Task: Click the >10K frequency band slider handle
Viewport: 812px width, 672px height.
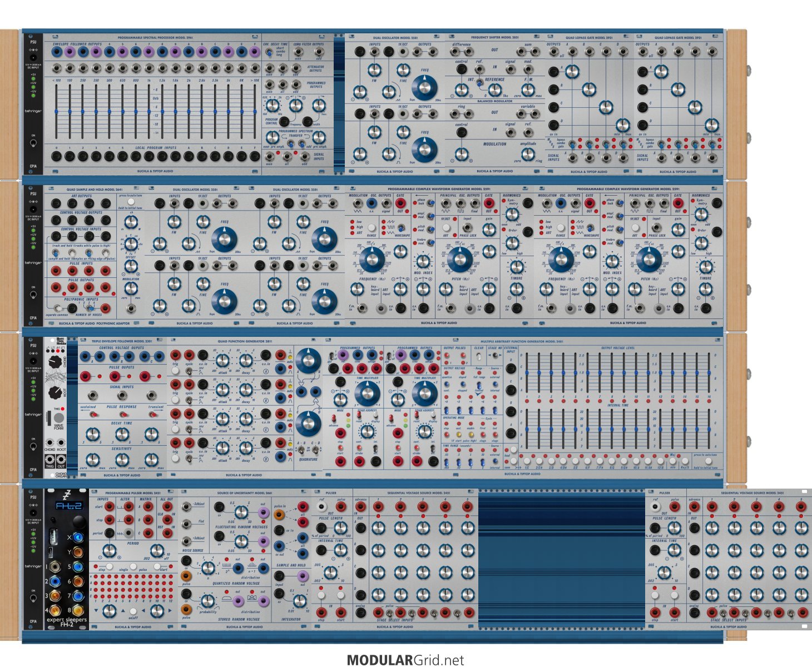Action: tap(255, 112)
